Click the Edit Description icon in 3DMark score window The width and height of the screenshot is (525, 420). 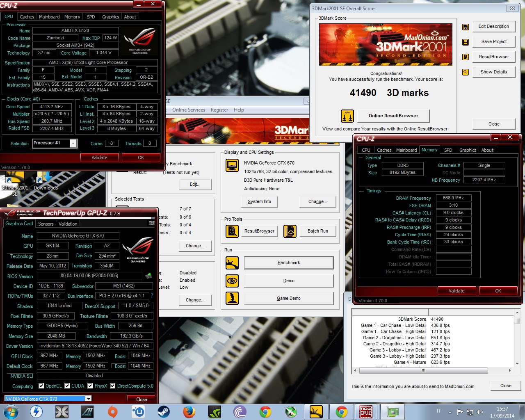(466, 27)
